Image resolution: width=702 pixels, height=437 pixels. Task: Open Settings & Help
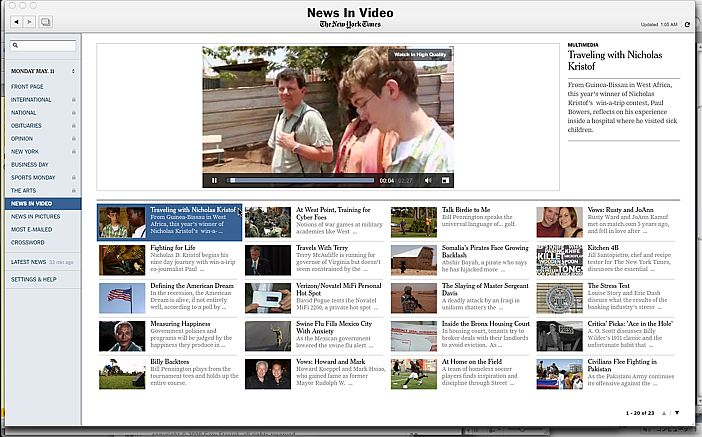pyautogui.click(x=33, y=279)
